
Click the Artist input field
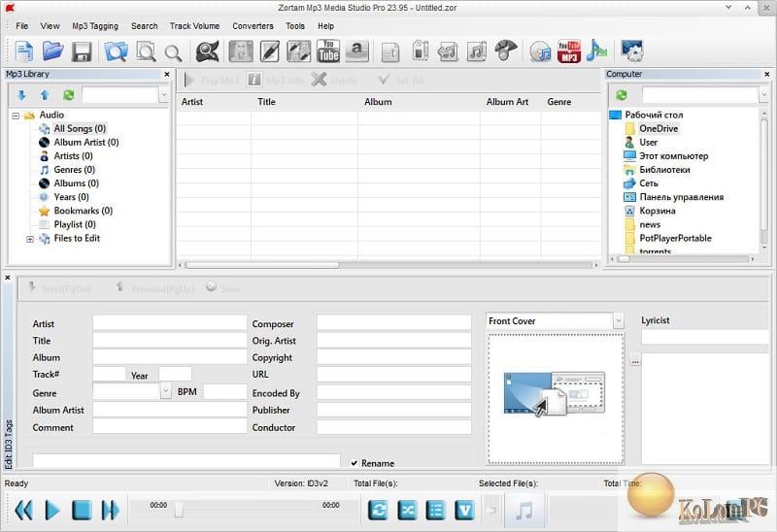tap(169, 323)
